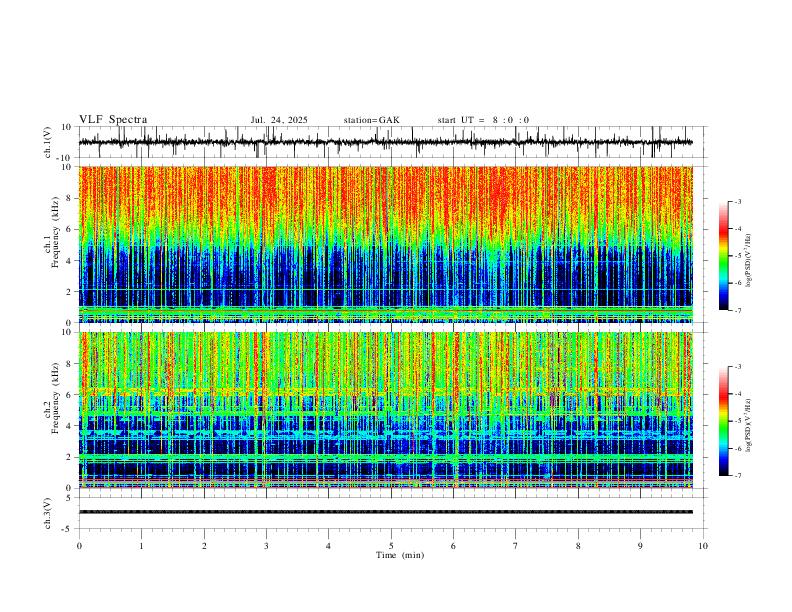The image size is (792, 612).
Task: Click the "VLF Spectra" title text
Action: [113, 119]
